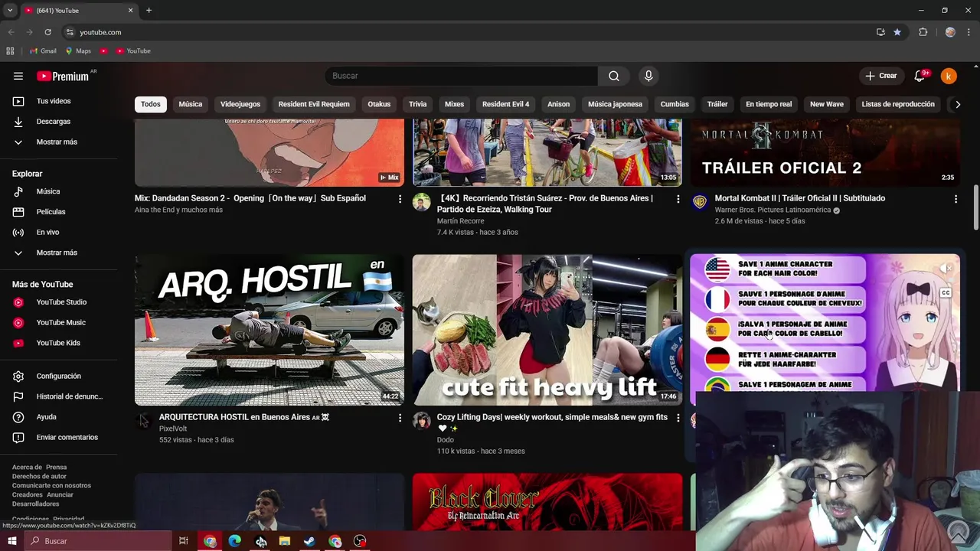The image size is (980, 551).
Task: Open the Black Clover video thumbnail
Action: [x=547, y=502]
